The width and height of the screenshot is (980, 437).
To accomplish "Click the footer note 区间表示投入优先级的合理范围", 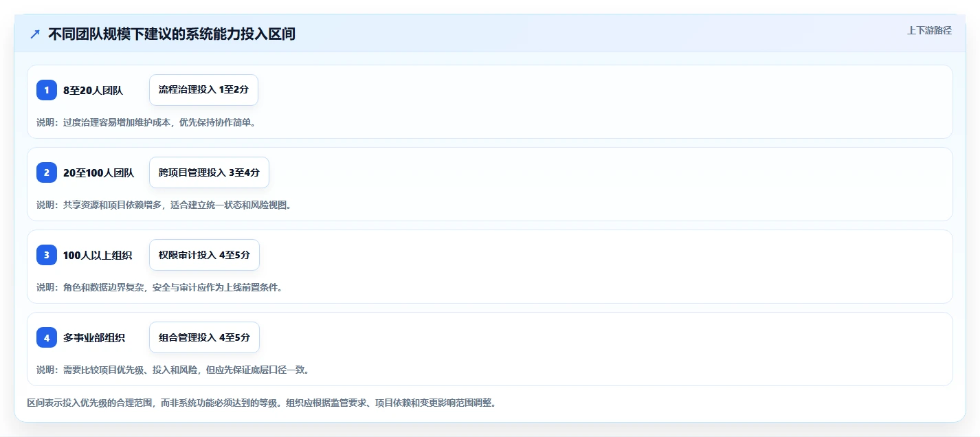I will pos(262,403).
